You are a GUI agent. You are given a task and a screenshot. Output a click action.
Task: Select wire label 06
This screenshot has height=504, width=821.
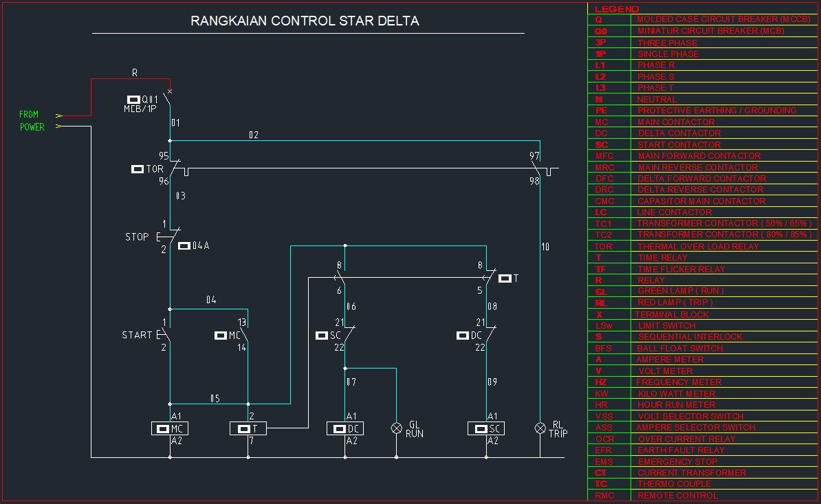[351, 307]
